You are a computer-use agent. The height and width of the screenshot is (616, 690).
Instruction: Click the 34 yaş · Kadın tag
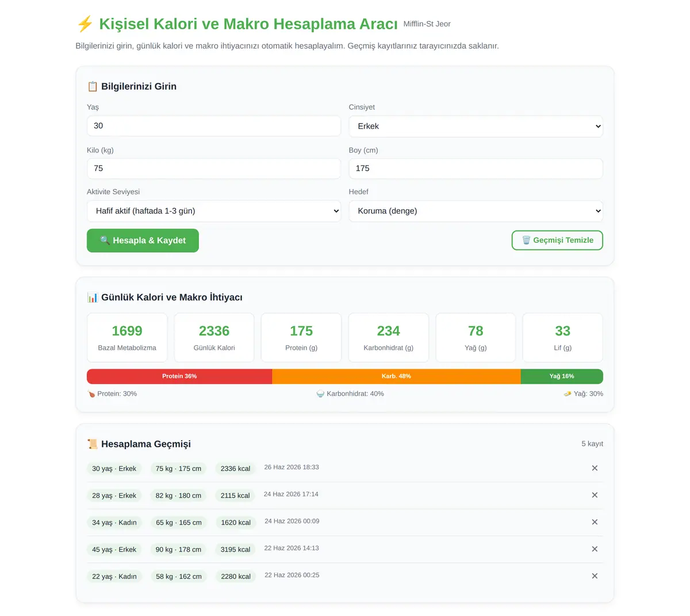[x=114, y=523]
